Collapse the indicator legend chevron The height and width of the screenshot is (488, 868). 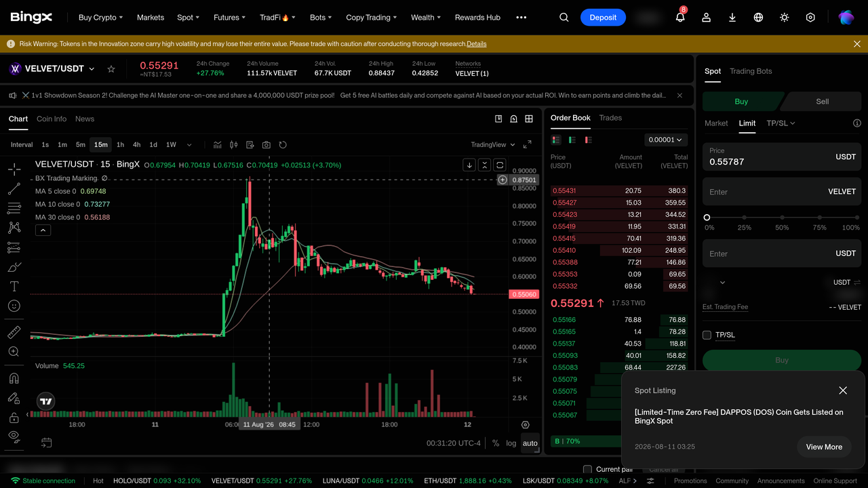pos(43,230)
